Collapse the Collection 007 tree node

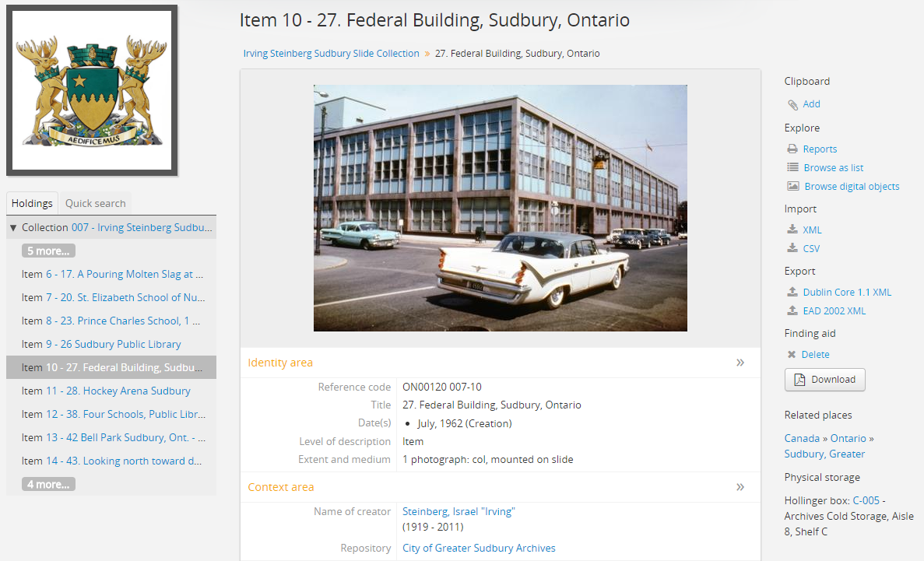tap(13, 228)
